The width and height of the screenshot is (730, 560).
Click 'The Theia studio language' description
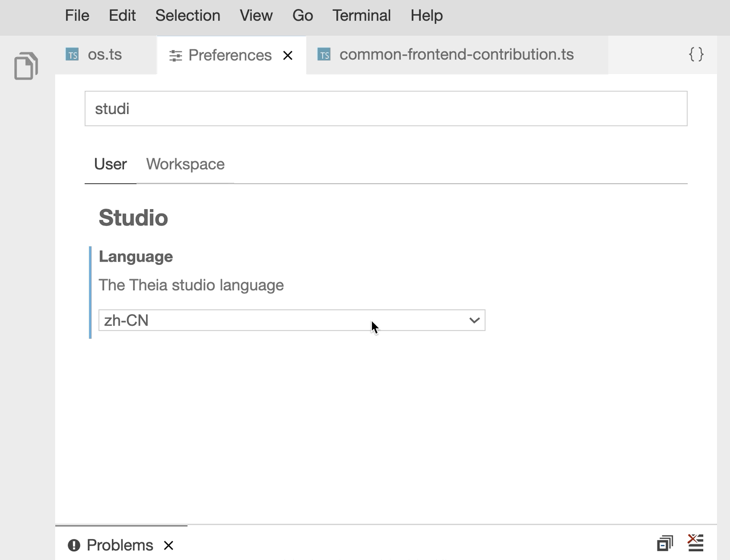(x=191, y=285)
